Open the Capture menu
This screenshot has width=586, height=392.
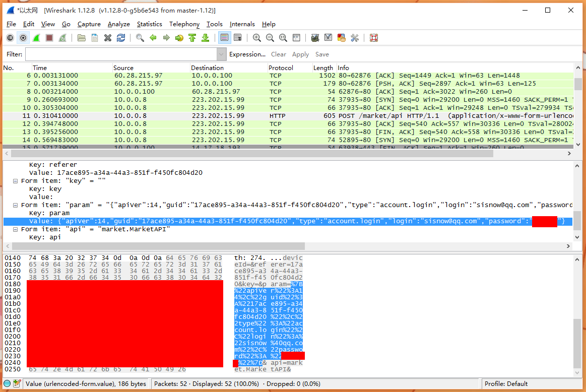(x=89, y=24)
